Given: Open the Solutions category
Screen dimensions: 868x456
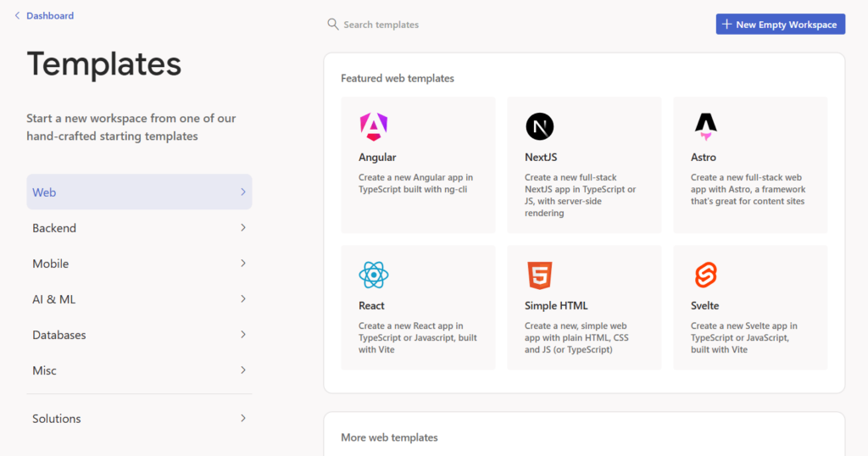Looking at the screenshot, I should click(x=140, y=419).
